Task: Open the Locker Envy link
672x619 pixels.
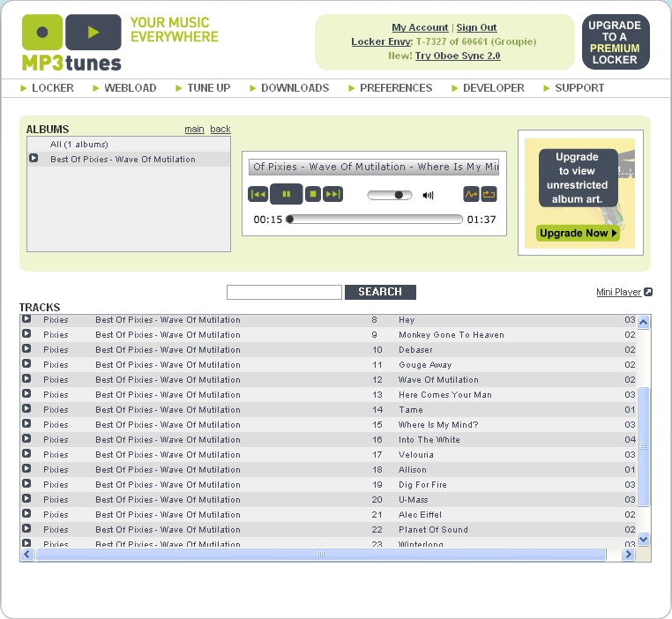Action: [x=382, y=41]
